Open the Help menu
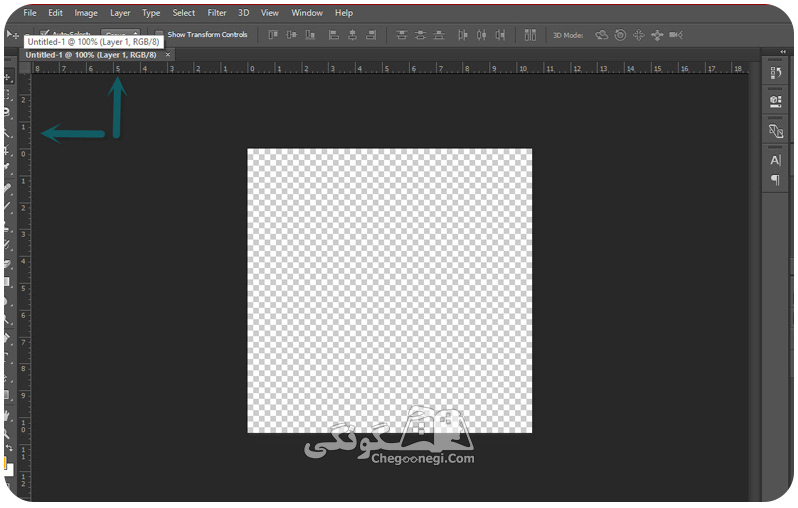 click(344, 13)
